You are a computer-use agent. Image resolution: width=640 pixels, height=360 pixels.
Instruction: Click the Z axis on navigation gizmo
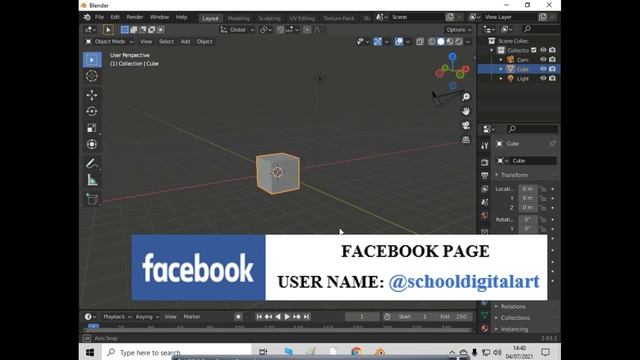click(x=452, y=57)
